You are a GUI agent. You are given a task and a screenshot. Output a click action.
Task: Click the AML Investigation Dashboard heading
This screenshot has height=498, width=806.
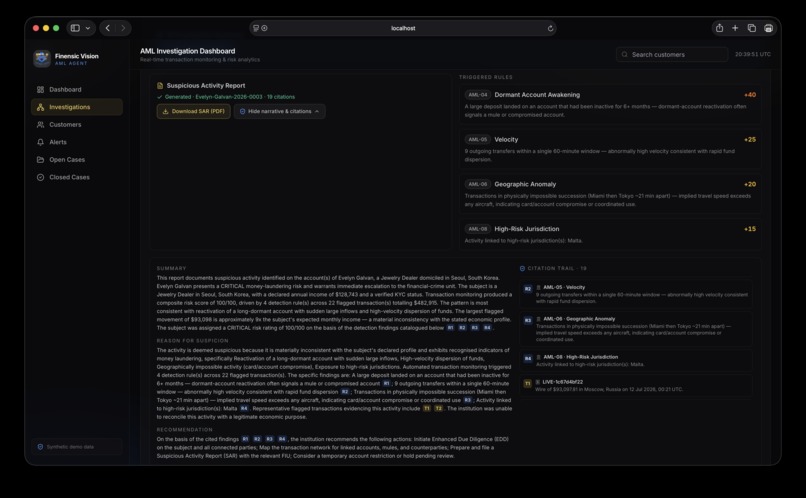188,51
